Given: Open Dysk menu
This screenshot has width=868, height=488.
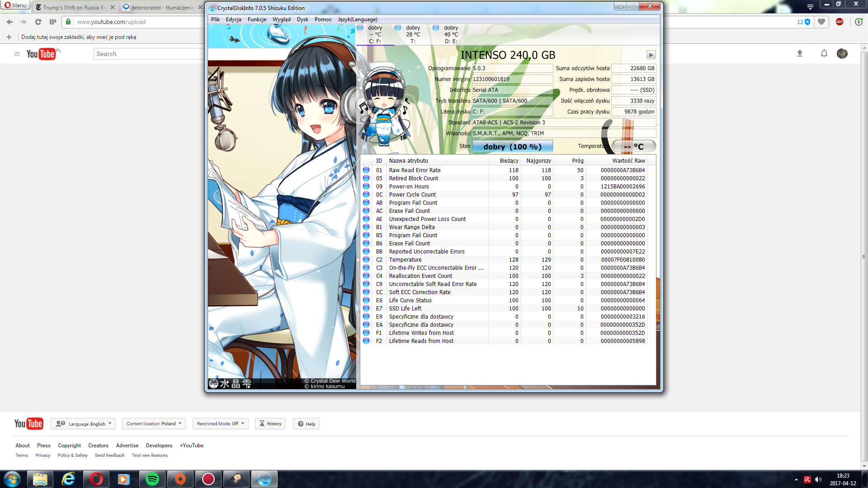Looking at the screenshot, I should 302,19.
